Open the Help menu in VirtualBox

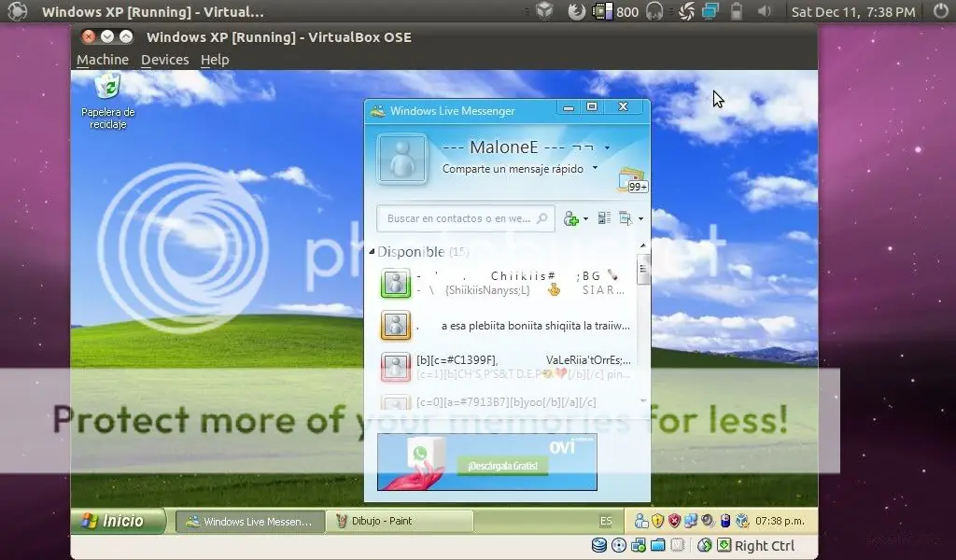tap(215, 60)
